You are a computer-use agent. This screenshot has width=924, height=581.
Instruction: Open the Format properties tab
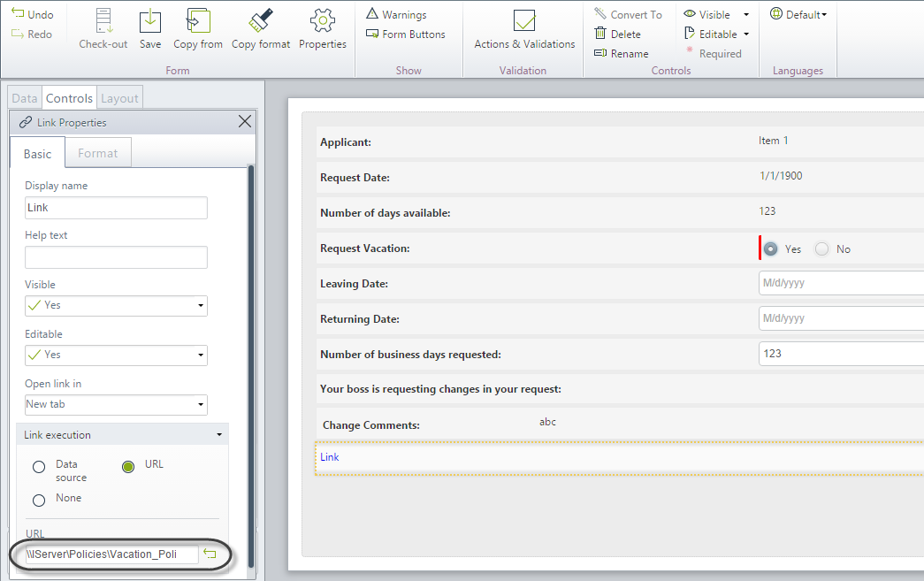tap(98, 153)
